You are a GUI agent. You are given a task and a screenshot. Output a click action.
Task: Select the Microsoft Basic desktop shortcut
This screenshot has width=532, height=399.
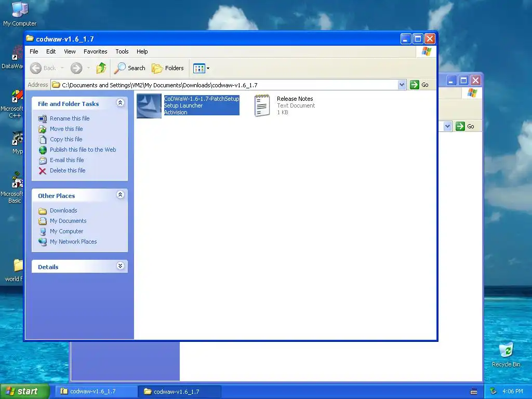pos(12,187)
